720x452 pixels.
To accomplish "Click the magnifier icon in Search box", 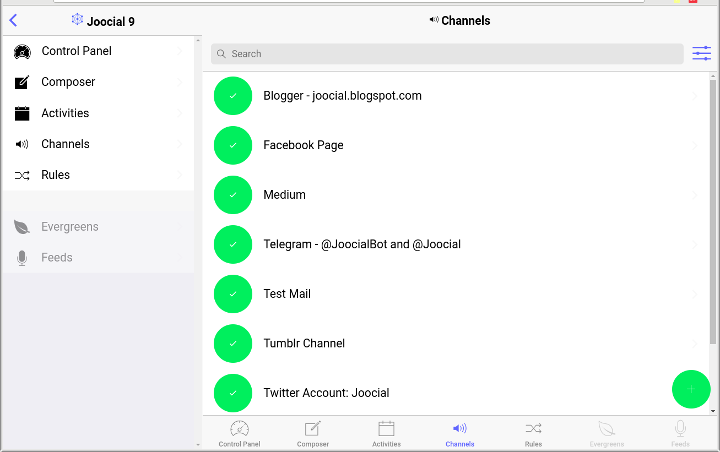I will [221, 54].
